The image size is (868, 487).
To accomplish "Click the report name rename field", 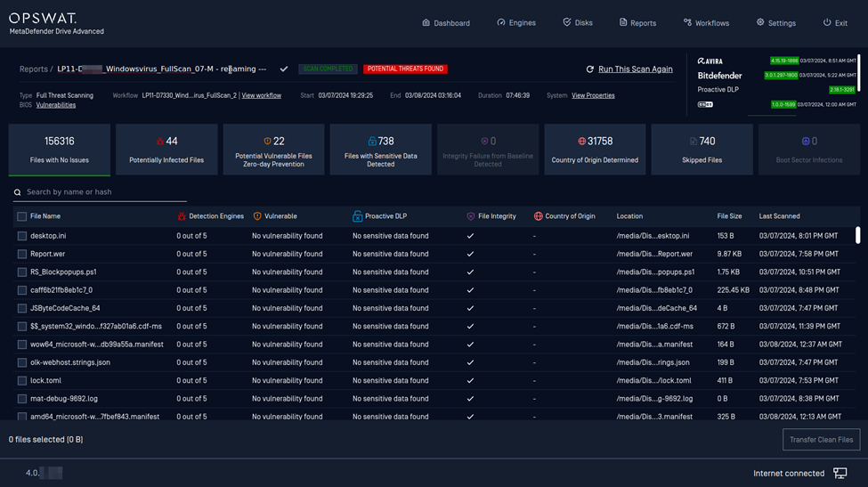I will tap(162, 69).
